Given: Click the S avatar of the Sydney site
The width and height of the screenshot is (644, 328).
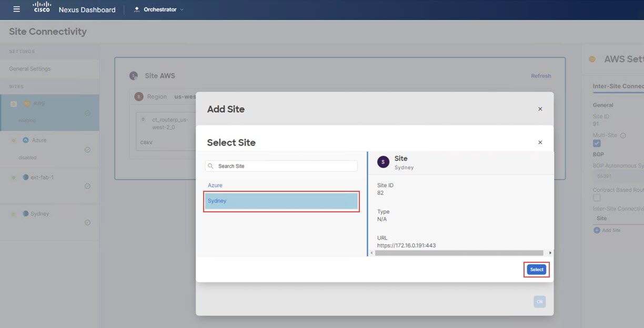Looking at the screenshot, I should [x=383, y=162].
